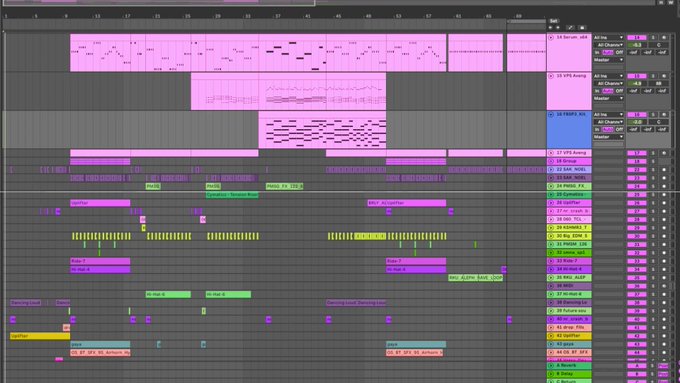Toggle the track 43 gaya activator
The height and width of the screenshot is (383, 680).
637,344
